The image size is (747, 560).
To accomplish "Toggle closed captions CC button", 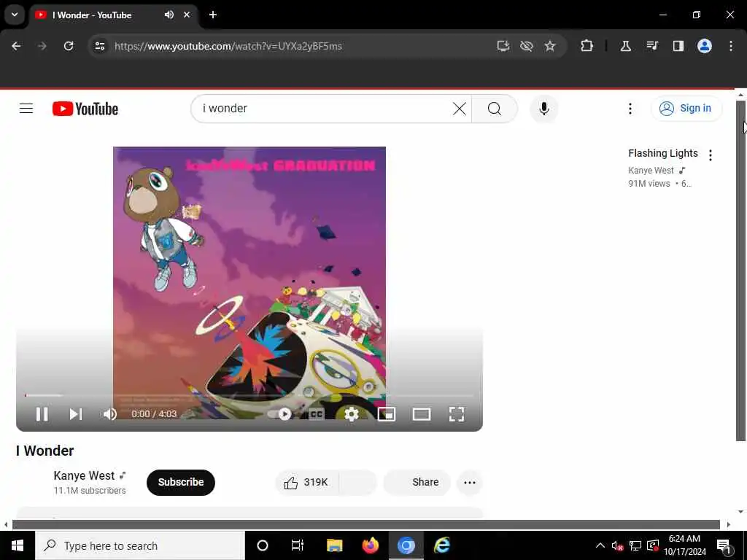I will pyautogui.click(x=317, y=414).
